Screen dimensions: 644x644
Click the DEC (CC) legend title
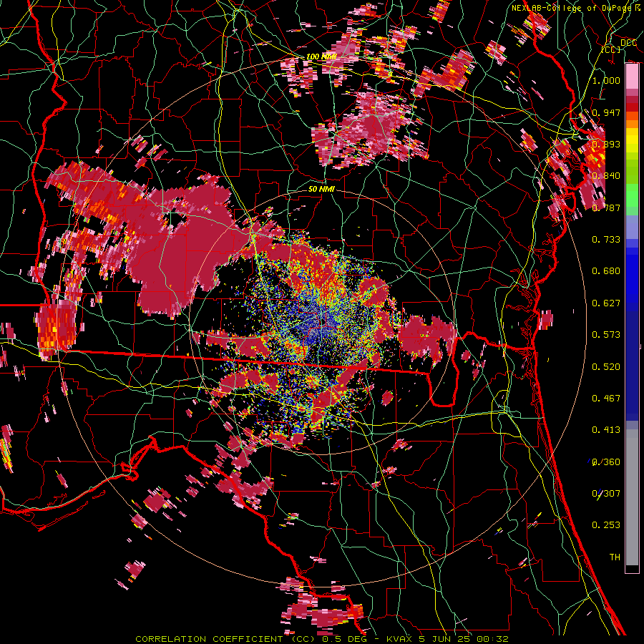pyautogui.click(x=620, y=46)
